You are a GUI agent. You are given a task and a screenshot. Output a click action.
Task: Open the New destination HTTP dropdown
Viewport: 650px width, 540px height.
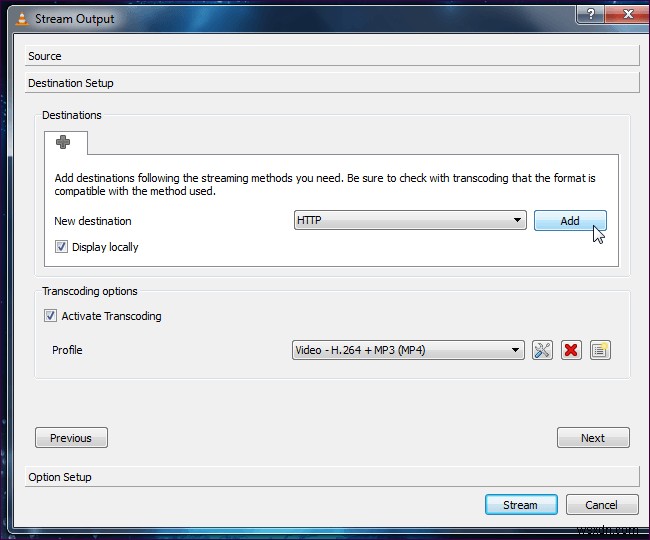[x=410, y=220]
